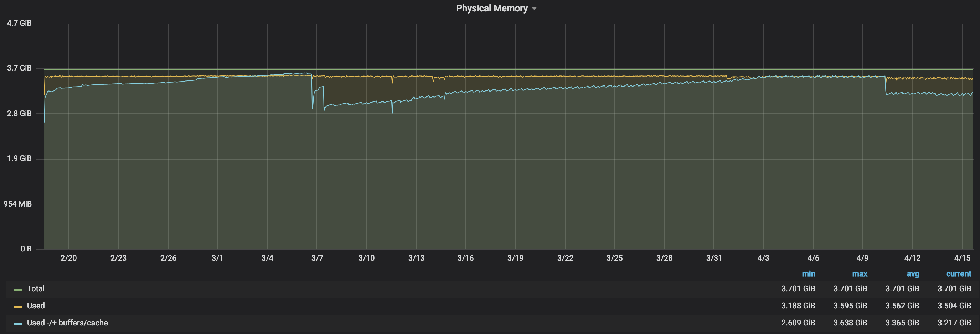Click the 4.7 GiB y-axis label
This screenshot has width=980, height=334.
pos(19,23)
